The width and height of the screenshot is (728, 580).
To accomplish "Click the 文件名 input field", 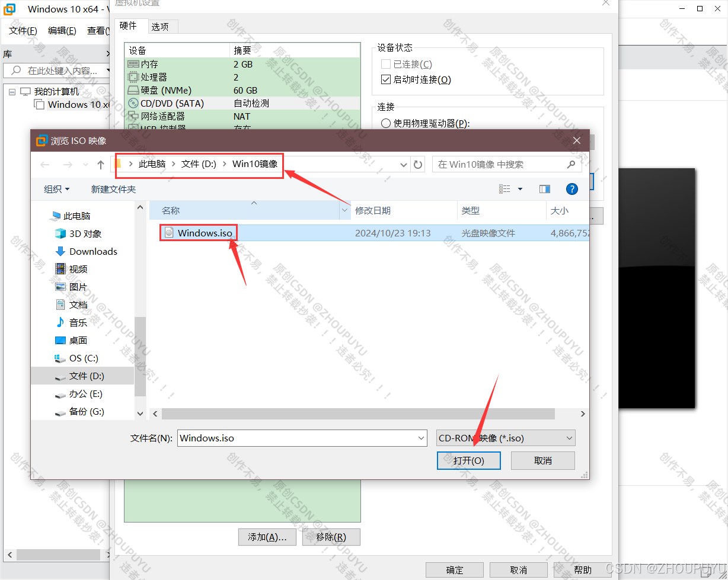I will [x=296, y=438].
